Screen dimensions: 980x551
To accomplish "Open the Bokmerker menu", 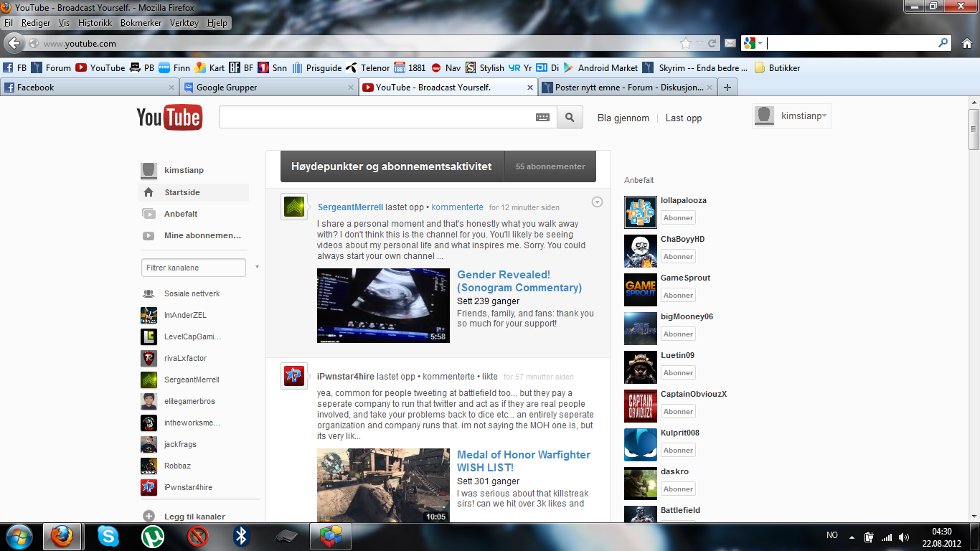I will (142, 23).
